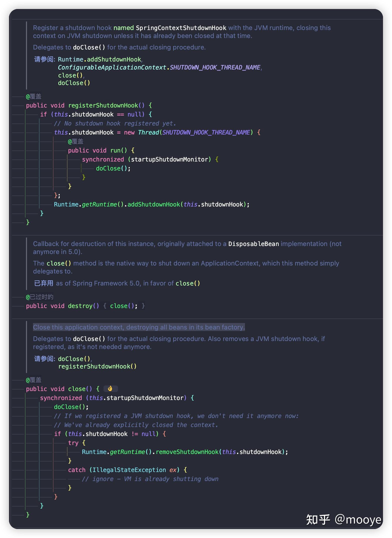Screen dimensions: 392x538
Task: Open the Runtime.addShutdownHook see-also link
Action: point(99,59)
